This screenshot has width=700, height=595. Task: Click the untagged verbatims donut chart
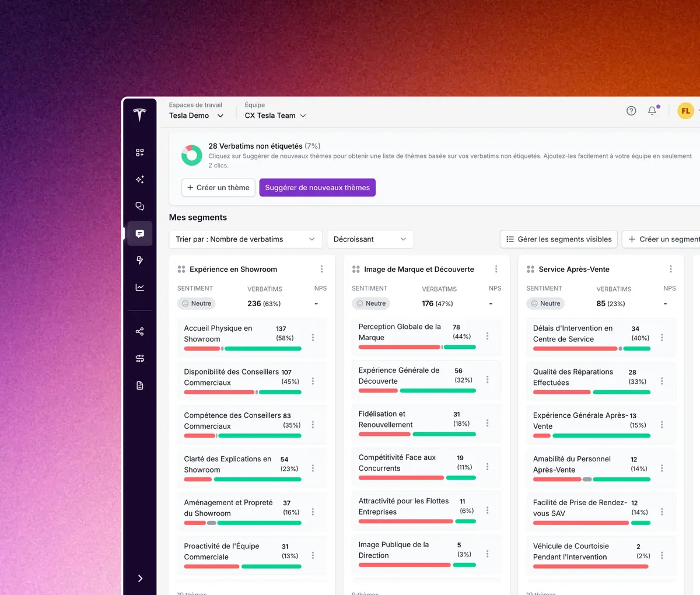coord(191,155)
